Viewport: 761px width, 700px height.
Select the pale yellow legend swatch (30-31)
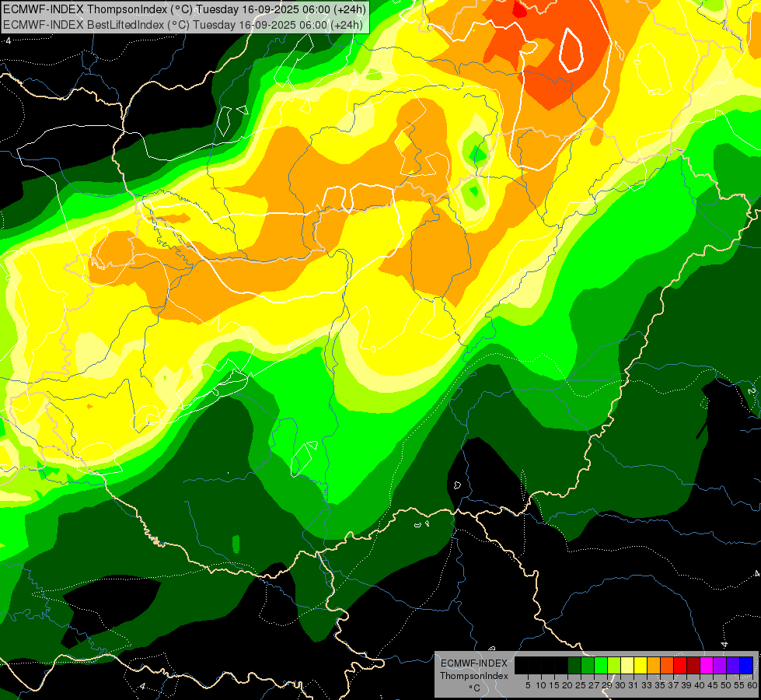click(627, 665)
